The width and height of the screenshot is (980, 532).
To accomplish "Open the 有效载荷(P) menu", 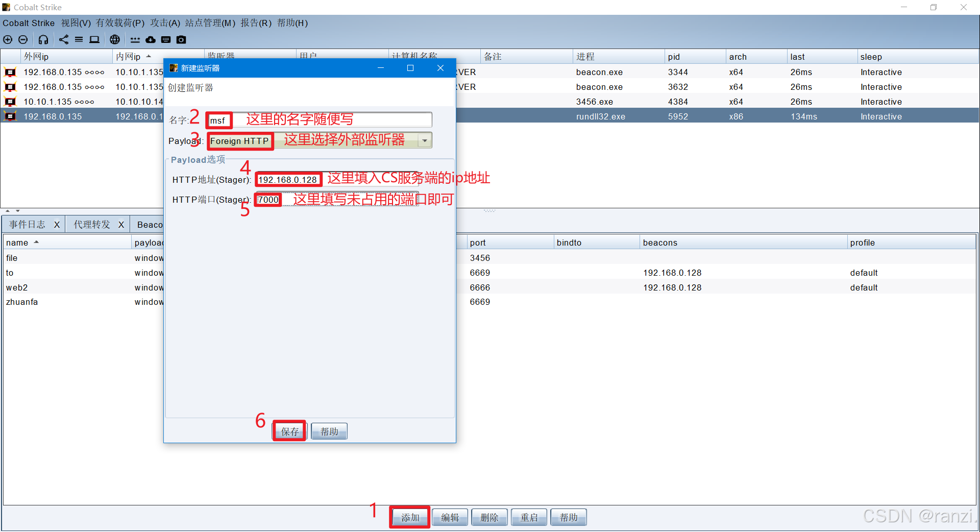I will (120, 23).
